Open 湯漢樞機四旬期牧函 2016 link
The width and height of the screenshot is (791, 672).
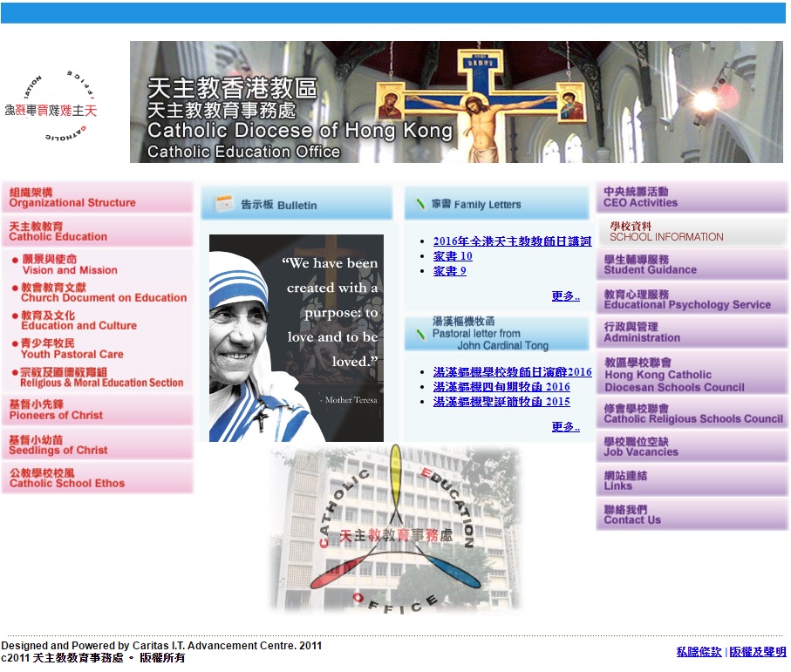coord(501,387)
